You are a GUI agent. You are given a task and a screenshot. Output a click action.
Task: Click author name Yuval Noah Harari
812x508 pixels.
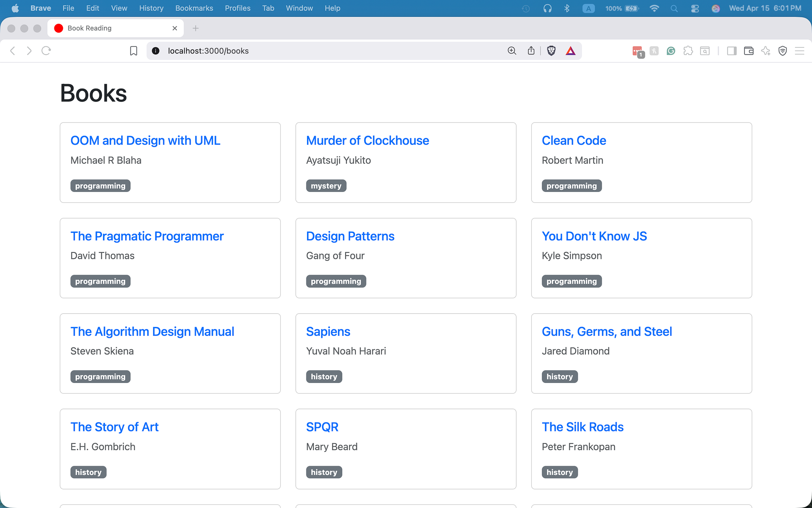point(346,351)
